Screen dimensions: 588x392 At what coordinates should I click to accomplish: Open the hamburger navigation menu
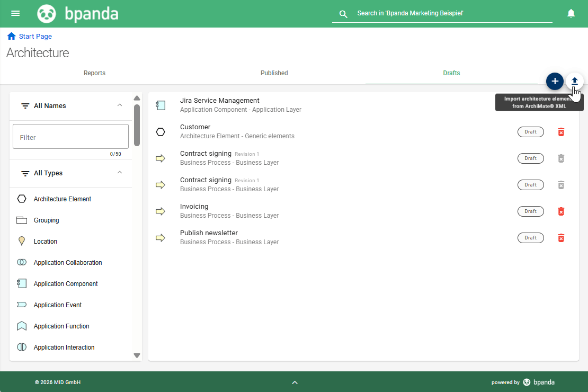15,13
